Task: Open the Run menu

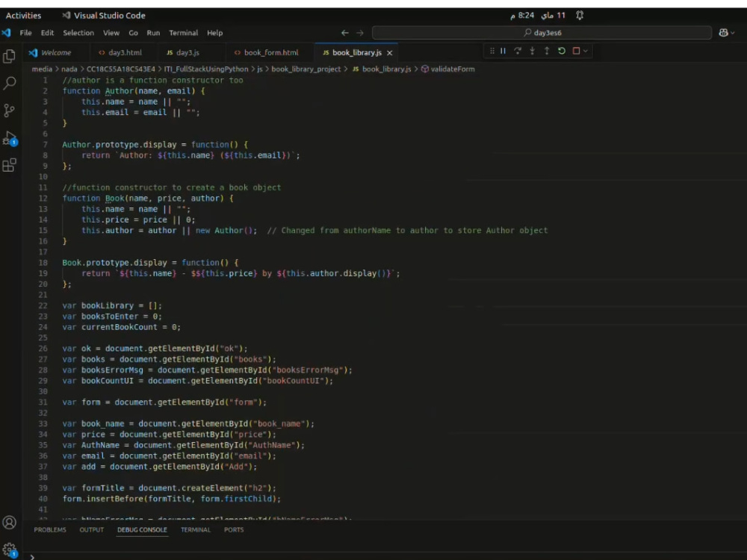Action: coord(153,33)
